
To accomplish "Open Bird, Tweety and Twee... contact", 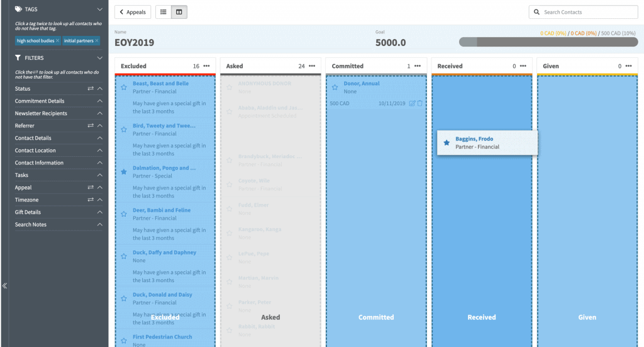I will pos(164,125).
